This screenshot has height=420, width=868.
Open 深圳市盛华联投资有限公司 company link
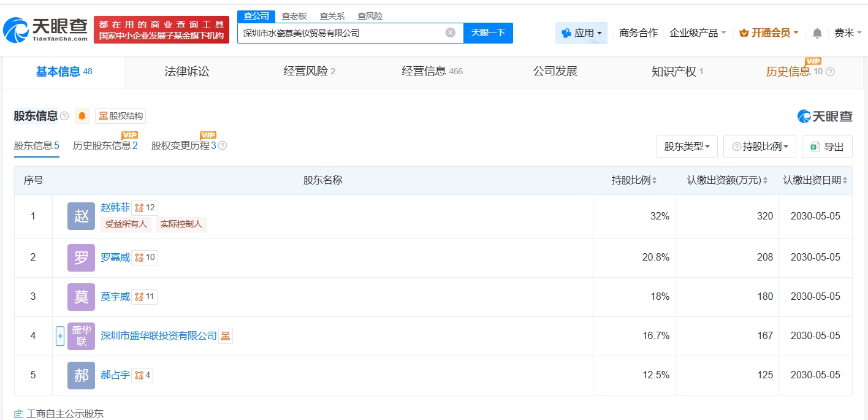coord(159,336)
